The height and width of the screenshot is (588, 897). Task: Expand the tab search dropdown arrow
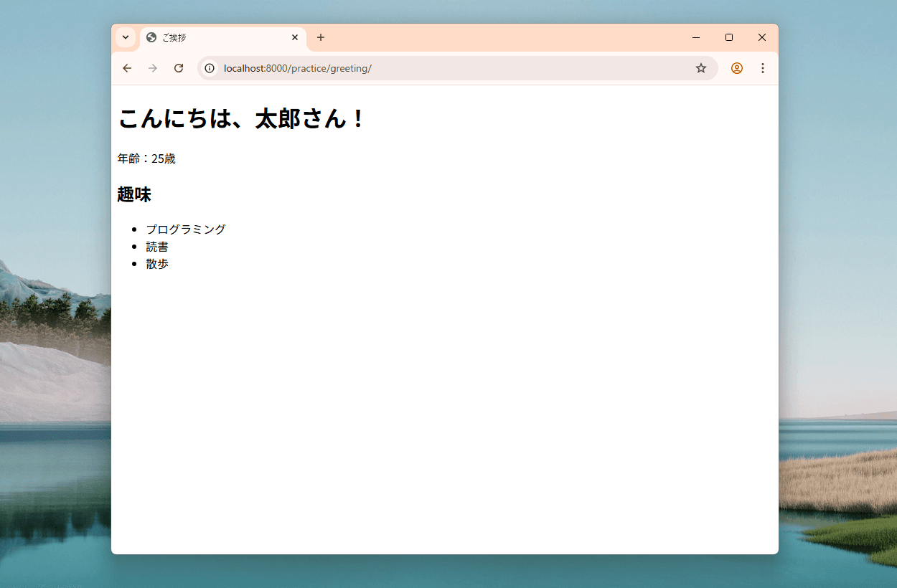126,37
